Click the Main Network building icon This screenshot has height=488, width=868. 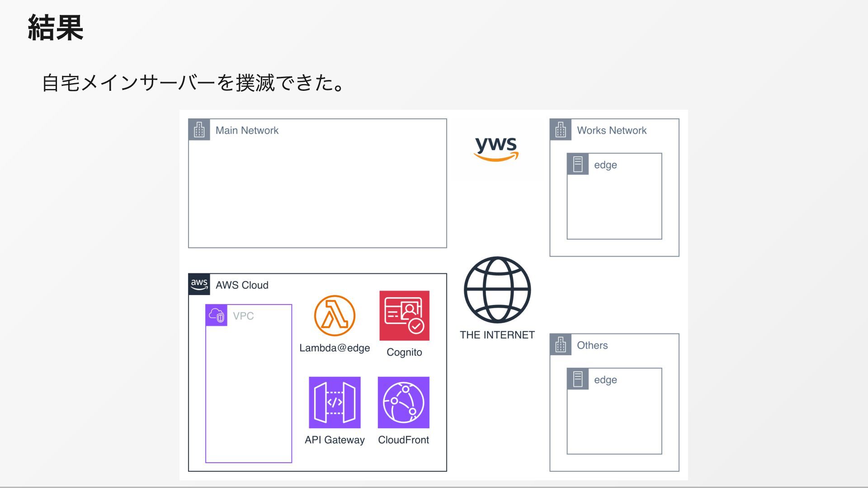point(199,130)
